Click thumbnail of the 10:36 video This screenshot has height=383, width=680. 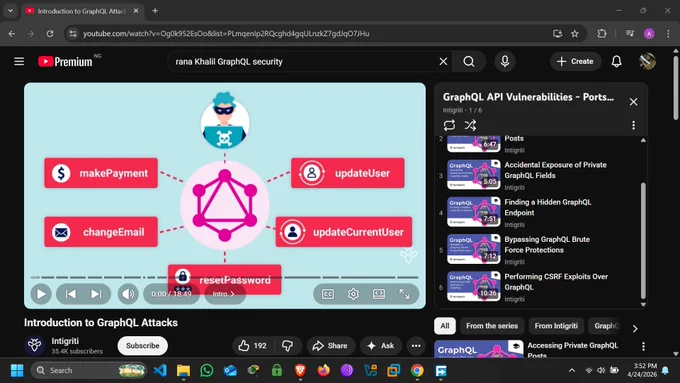[474, 286]
